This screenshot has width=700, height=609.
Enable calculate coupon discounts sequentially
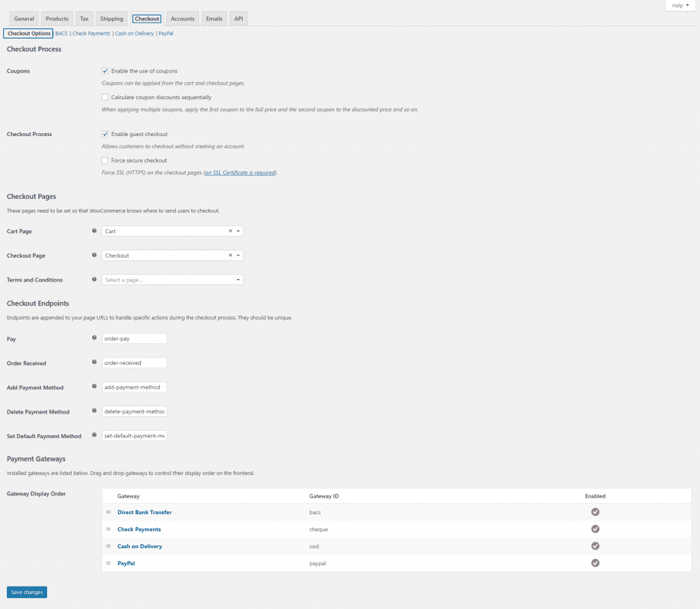point(105,98)
